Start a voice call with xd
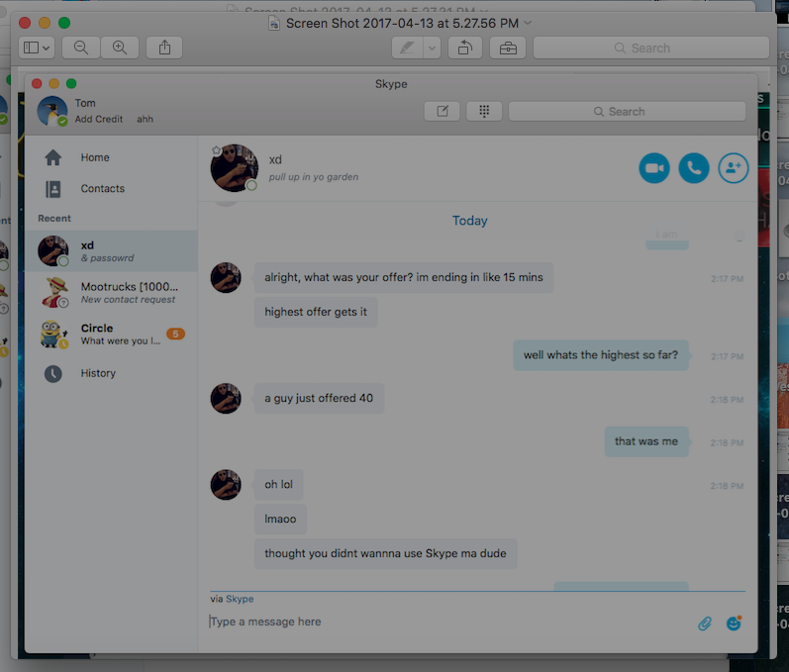789x672 pixels. pyautogui.click(x=694, y=168)
